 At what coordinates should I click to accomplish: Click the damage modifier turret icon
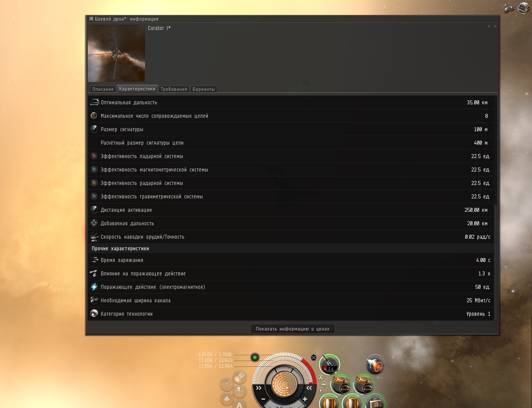point(94,274)
